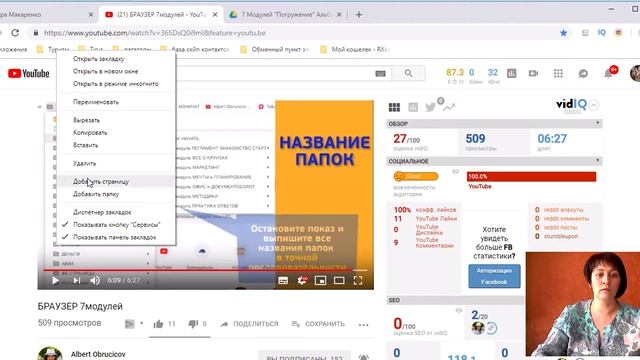Click the Albert Obrucicov channel avatar
The image size is (640, 360).
click(x=50, y=353)
